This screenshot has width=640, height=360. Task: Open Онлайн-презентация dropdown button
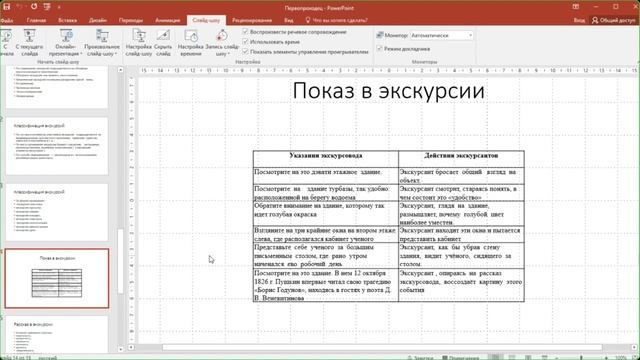click(x=65, y=42)
